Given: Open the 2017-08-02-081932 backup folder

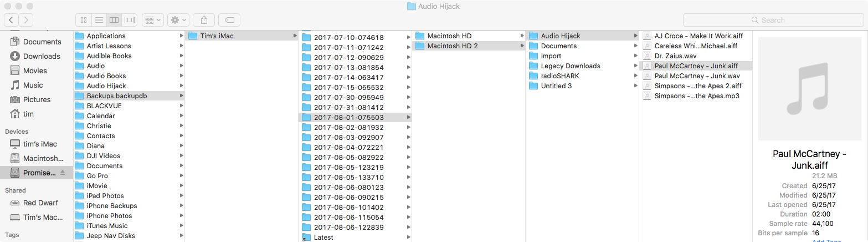Looking at the screenshot, I should (x=355, y=128).
